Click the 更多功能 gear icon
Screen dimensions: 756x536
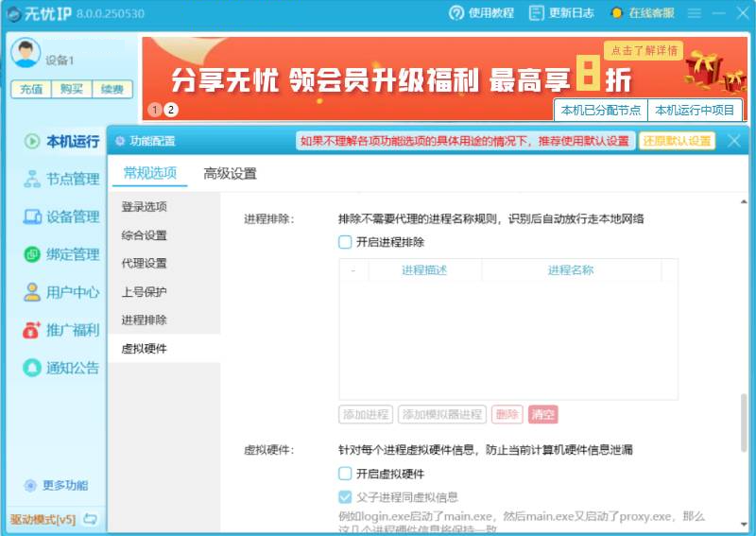click(30, 485)
